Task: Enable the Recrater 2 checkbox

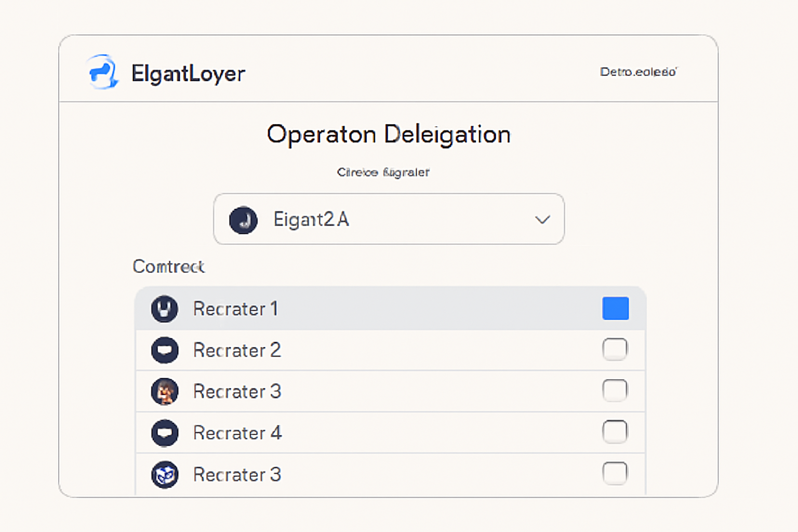Action: 615,349
